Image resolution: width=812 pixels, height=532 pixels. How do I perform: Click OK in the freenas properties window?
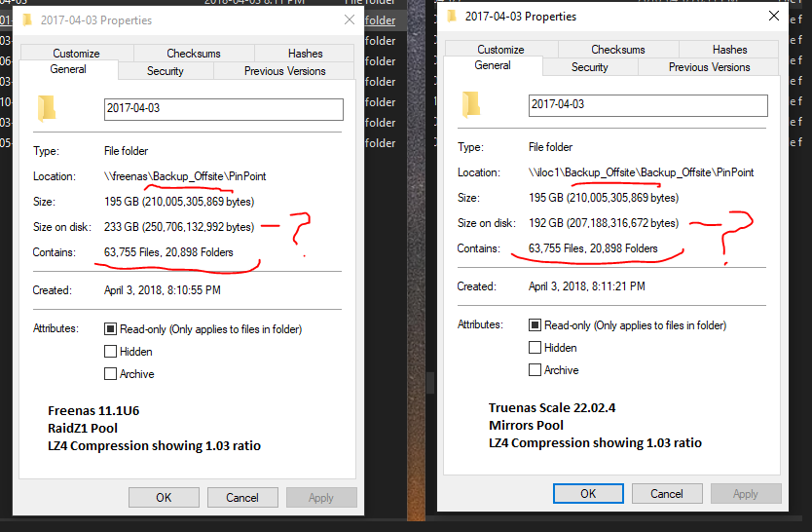tap(164, 497)
